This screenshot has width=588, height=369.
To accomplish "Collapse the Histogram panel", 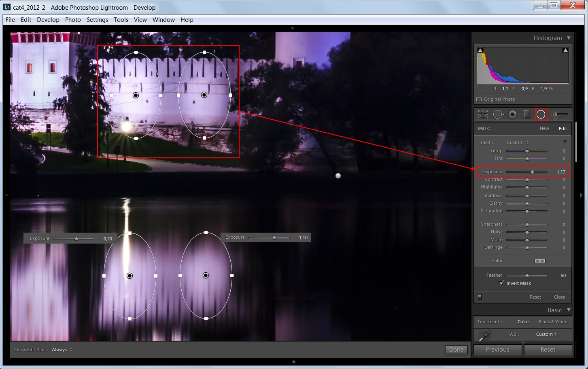I will coord(569,38).
